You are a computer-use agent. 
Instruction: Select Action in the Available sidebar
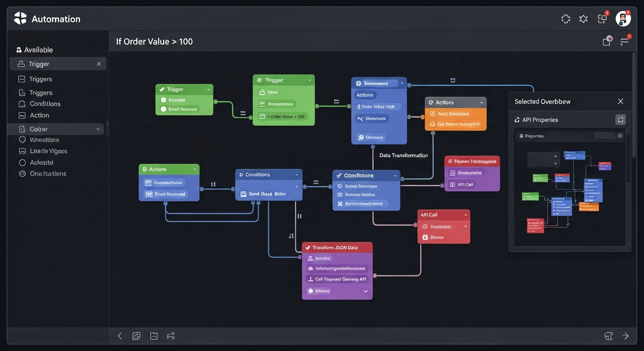39,115
